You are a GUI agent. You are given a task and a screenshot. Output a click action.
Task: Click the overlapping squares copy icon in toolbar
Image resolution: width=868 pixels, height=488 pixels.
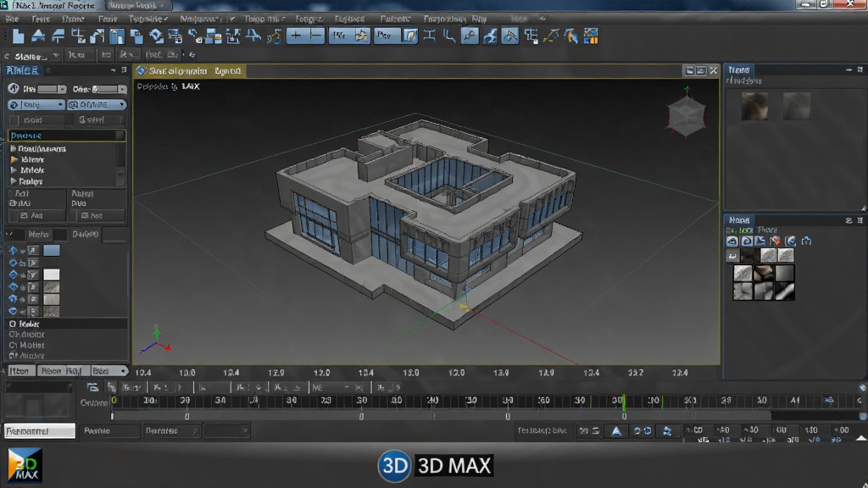point(136,36)
